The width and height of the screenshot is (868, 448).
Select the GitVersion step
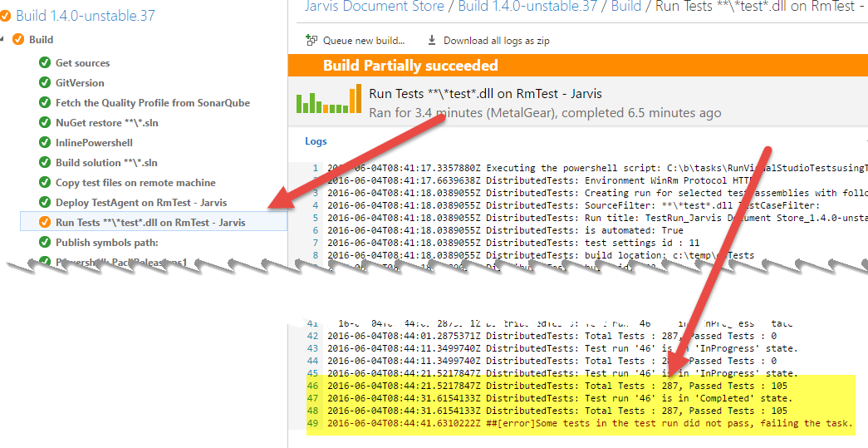click(80, 82)
